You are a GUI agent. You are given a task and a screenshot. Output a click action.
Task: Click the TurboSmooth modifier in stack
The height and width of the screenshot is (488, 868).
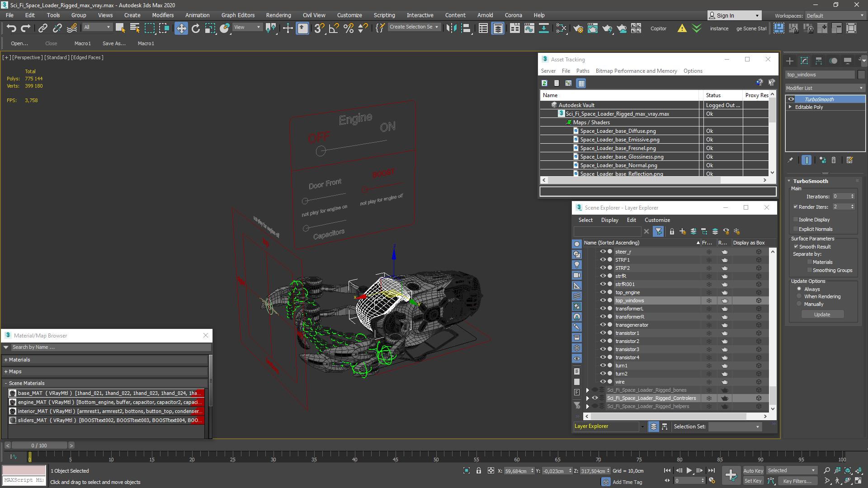[826, 99]
